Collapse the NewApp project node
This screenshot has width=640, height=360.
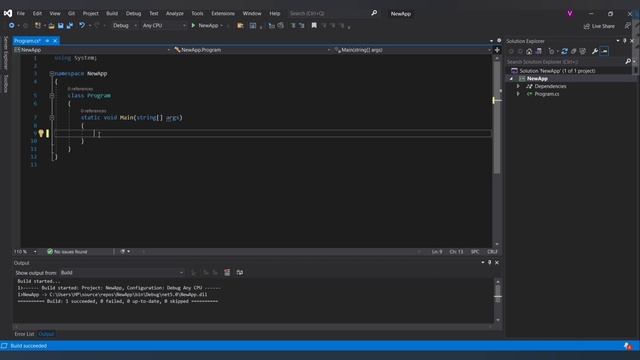coord(511,78)
